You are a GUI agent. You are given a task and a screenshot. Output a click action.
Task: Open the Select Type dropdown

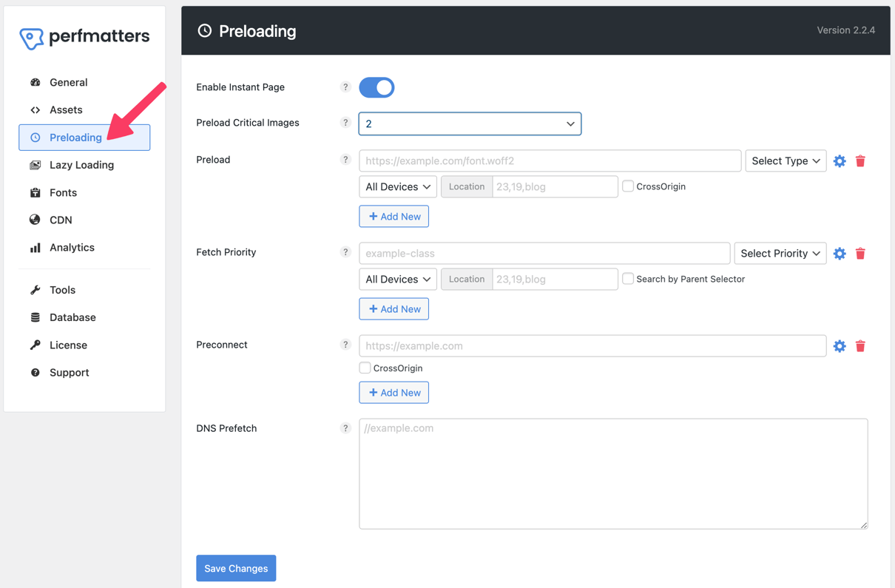(x=786, y=160)
